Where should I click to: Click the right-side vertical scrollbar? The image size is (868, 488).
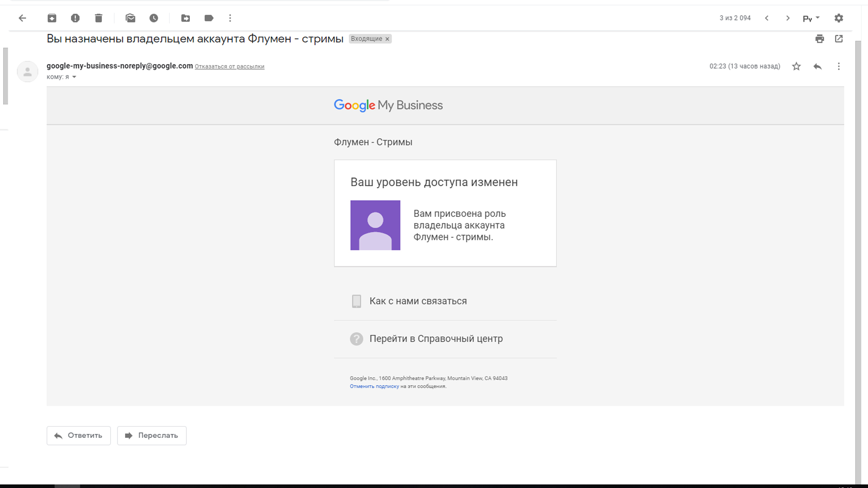pos(858,262)
